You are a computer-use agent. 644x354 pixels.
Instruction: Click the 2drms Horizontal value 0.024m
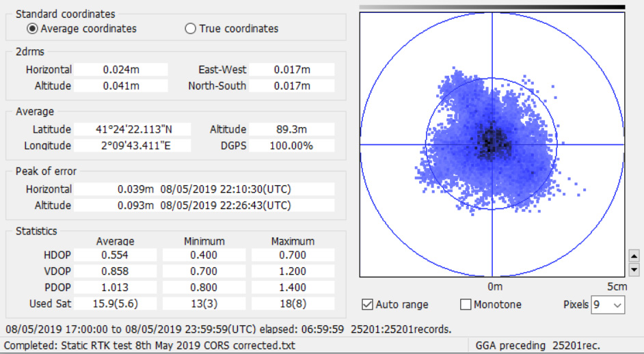[x=121, y=70]
